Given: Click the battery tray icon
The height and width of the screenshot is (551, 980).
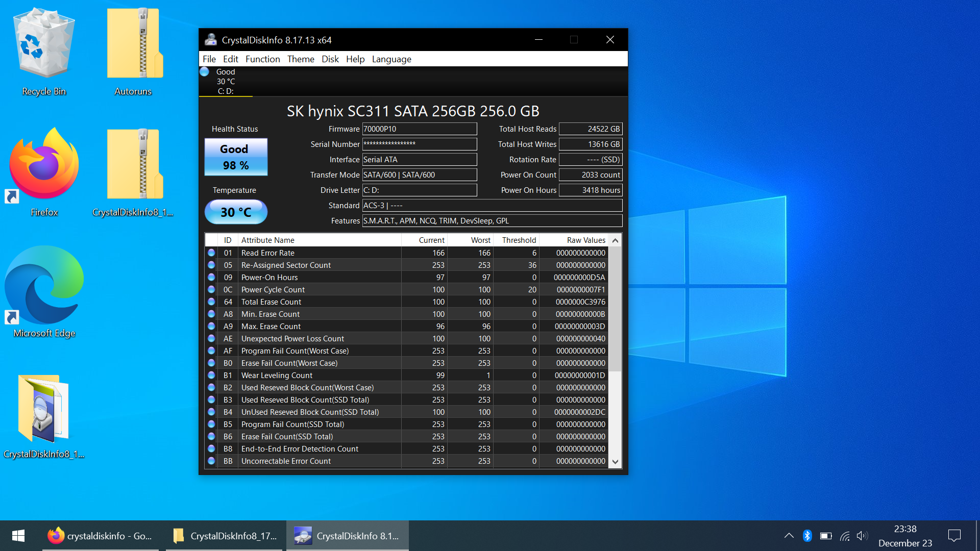Looking at the screenshot, I should pos(825,536).
